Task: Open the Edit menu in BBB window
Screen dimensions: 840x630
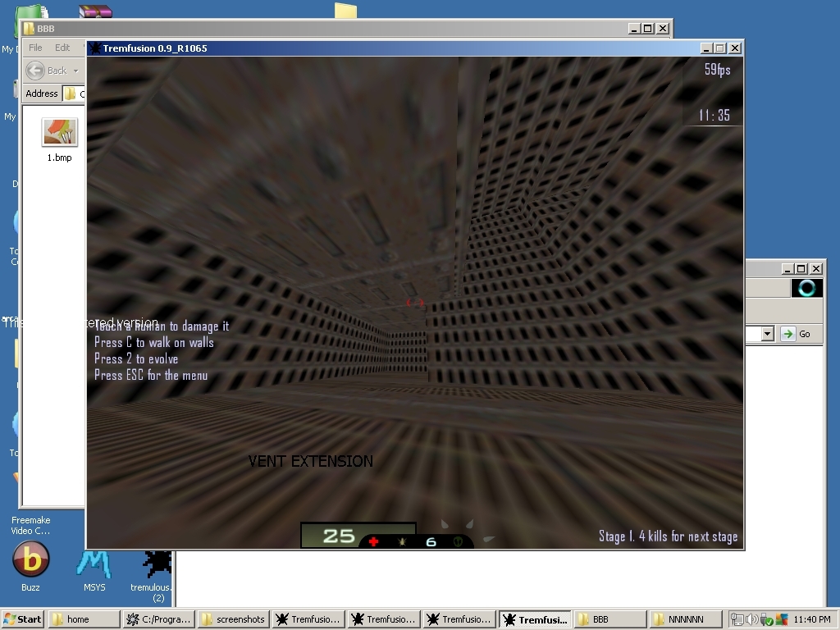Action: [x=62, y=48]
